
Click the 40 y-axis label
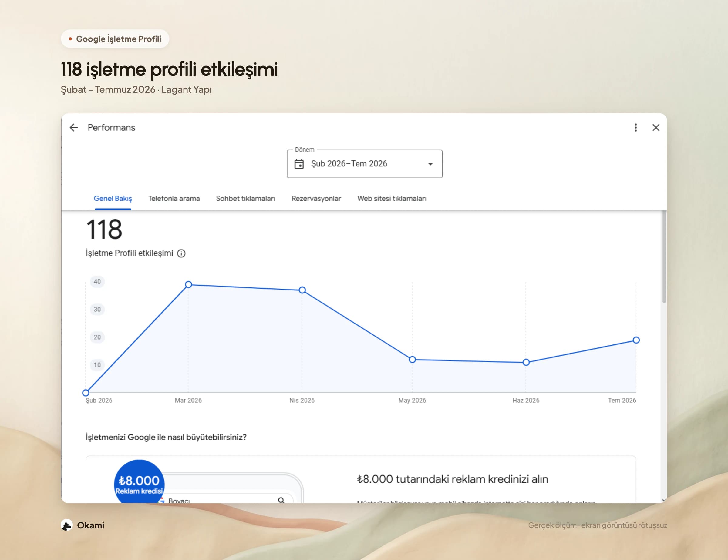97,282
